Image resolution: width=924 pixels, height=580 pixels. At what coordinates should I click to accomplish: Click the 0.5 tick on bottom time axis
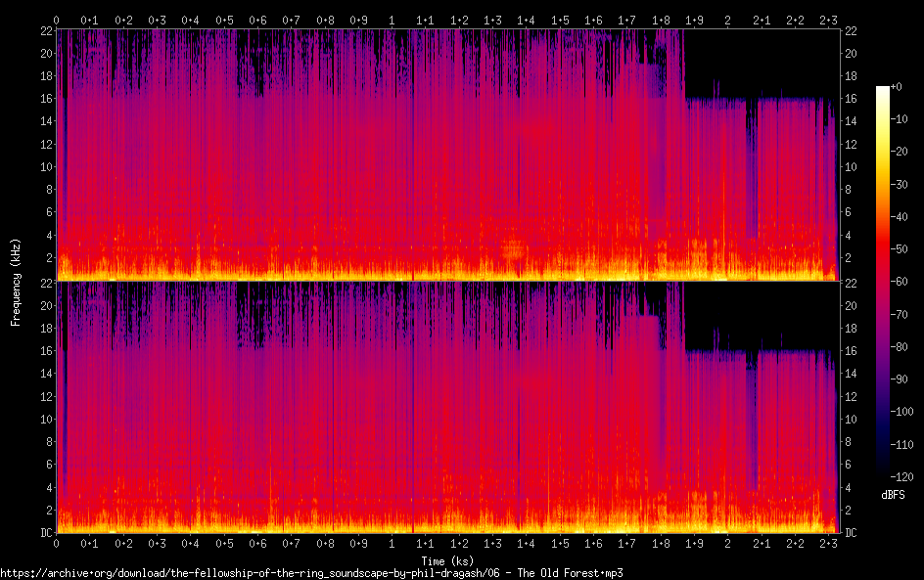tap(224, 543)
